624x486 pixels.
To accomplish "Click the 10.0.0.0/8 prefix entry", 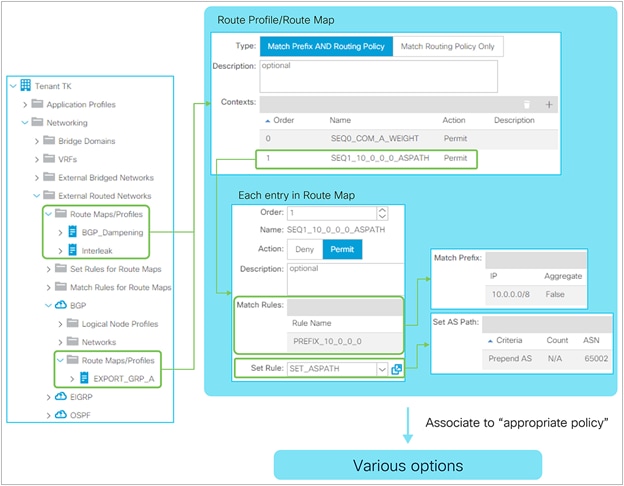I will [x=511, y=294].
